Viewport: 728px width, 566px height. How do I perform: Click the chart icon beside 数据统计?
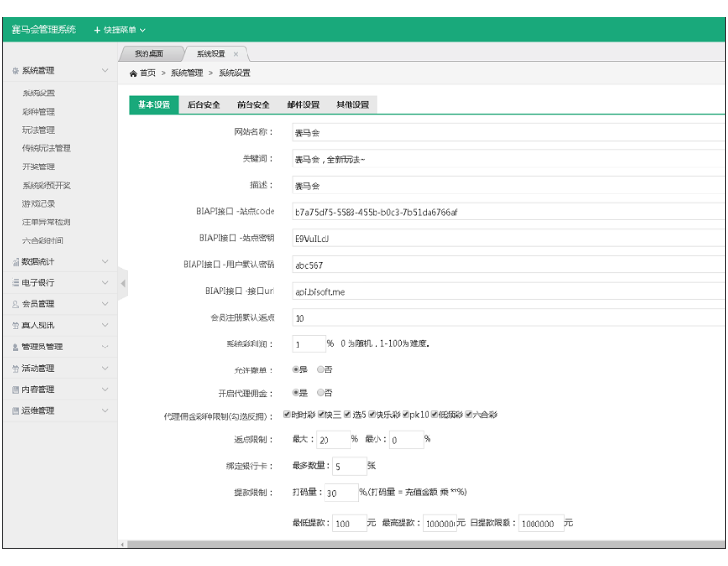pos(14,262)
